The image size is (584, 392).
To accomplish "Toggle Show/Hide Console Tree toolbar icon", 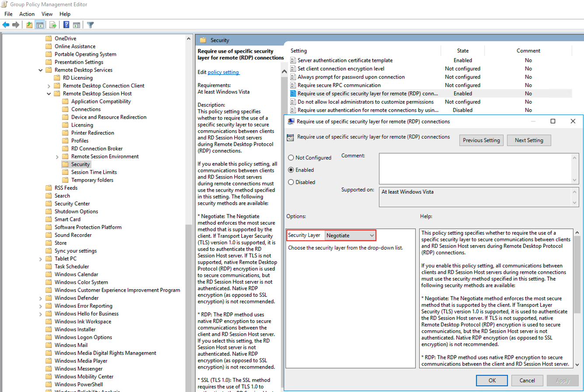I will 40,25.
